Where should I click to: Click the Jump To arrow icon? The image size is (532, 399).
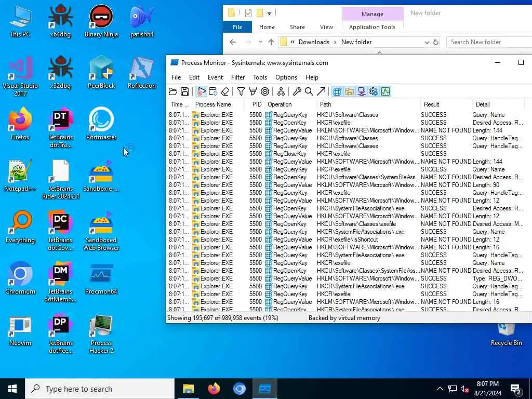[321, 91]
